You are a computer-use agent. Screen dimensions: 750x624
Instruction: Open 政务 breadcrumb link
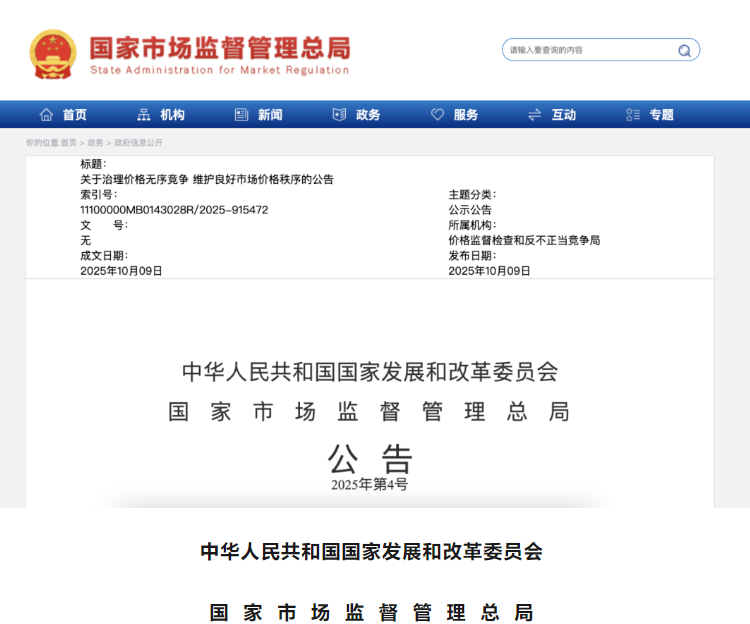click(95, 143)
